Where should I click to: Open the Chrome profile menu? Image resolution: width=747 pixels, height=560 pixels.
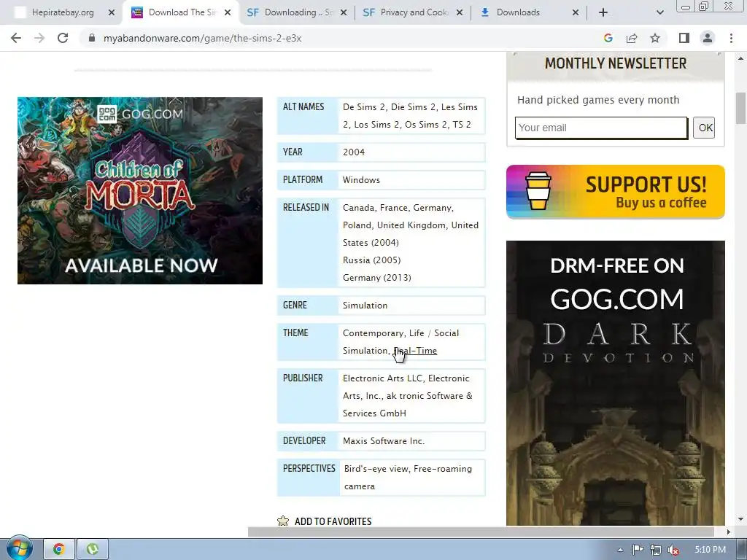click(708, 38)
